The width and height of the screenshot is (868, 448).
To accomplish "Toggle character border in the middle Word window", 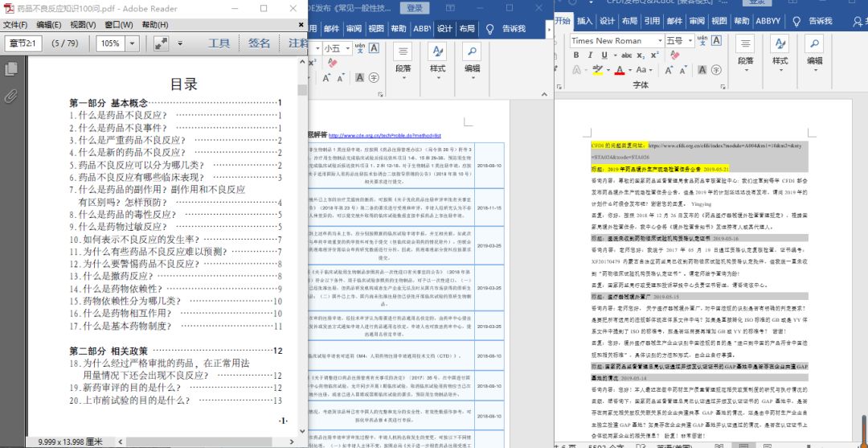I will (375, 48).
